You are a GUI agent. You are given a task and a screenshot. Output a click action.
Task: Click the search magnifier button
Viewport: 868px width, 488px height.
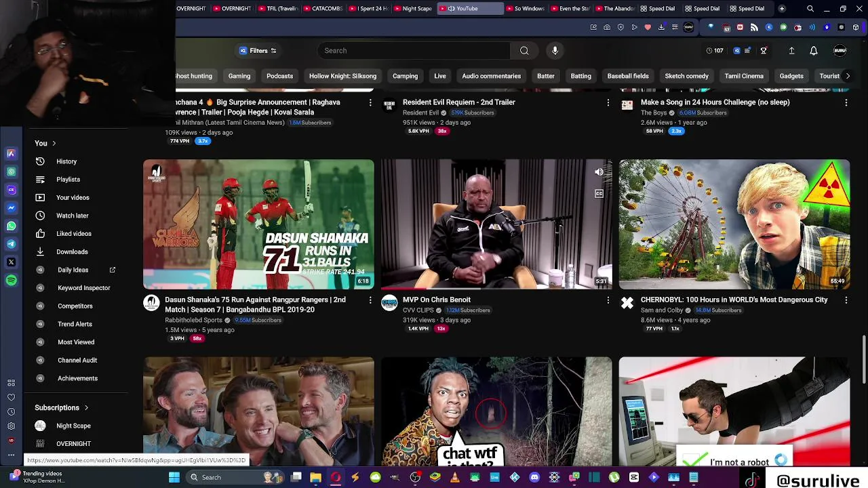(x=524, y=50)
